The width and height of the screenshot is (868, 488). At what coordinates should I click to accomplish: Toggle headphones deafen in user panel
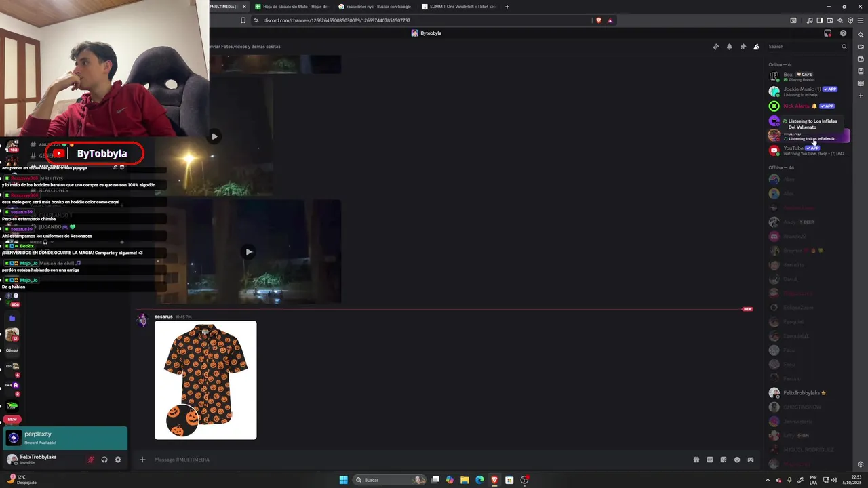point(104,460)
